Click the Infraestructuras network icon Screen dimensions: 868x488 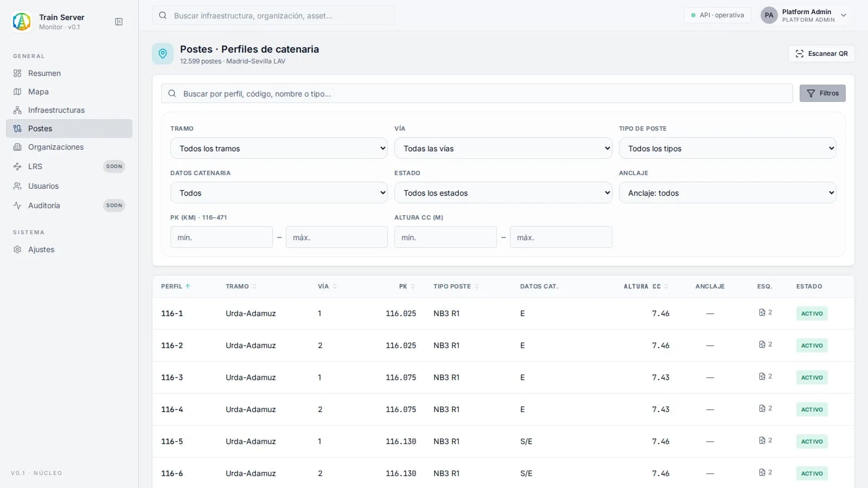[x=17, y=110]
